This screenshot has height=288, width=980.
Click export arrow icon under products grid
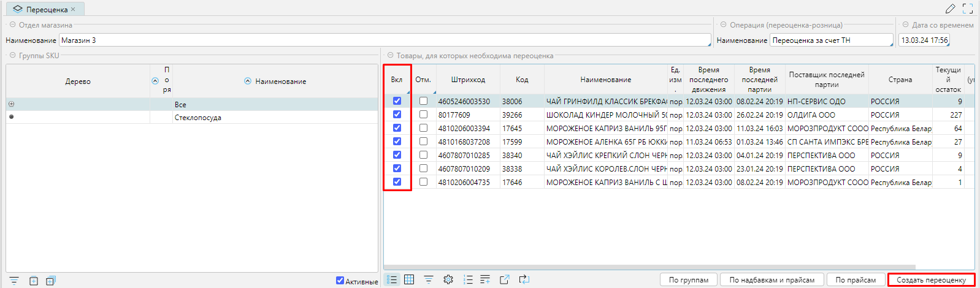tap(504, 279)
